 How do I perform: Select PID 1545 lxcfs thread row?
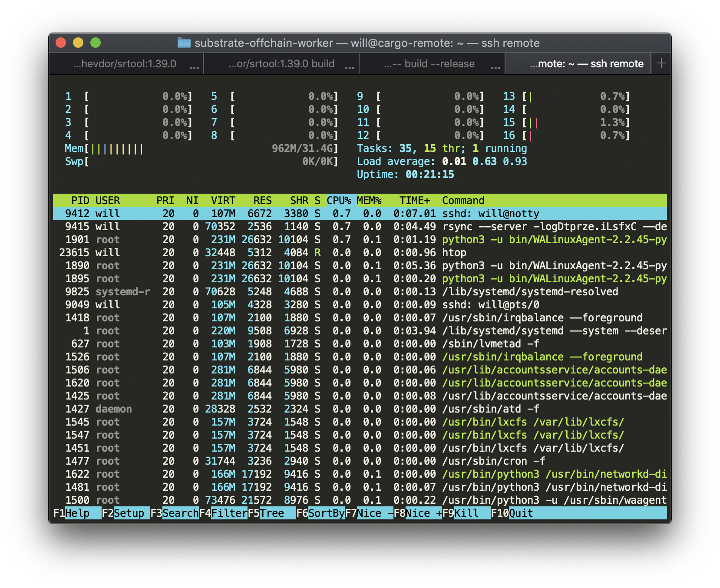360,422
